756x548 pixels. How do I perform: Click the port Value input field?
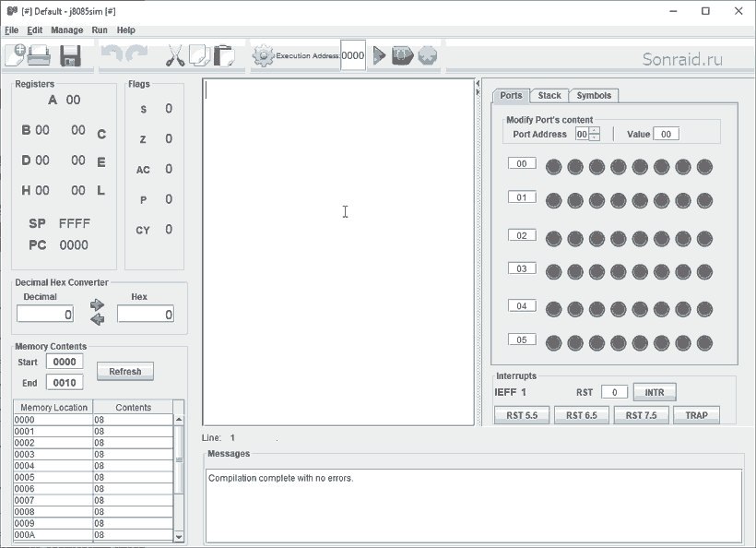click(666, 134)
